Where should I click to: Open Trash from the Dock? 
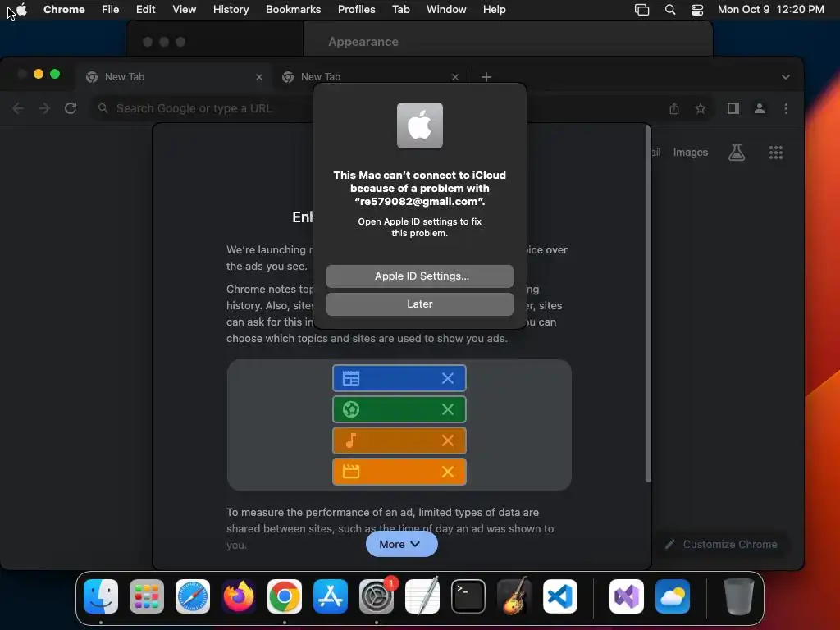coord(739,596)
